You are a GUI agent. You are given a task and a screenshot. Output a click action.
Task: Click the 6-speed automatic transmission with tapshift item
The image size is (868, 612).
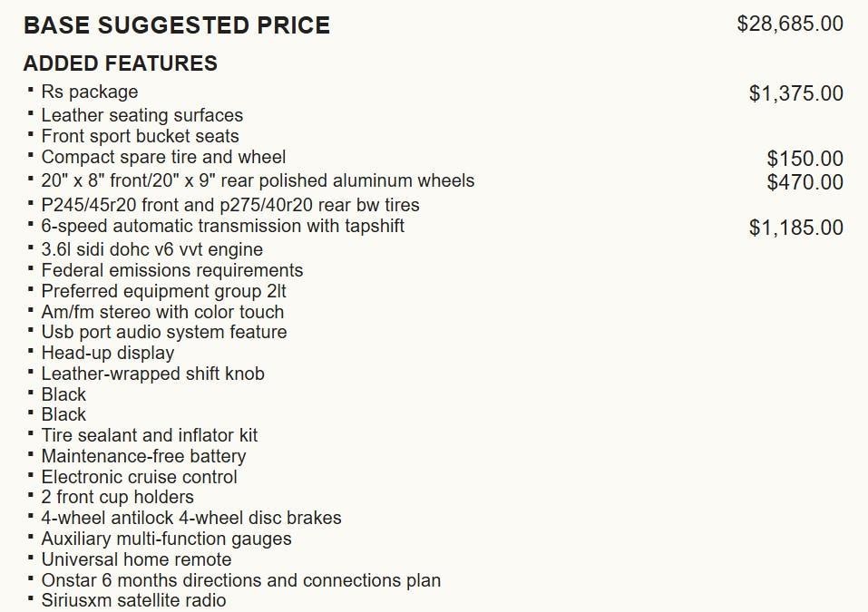pos(223,226)
